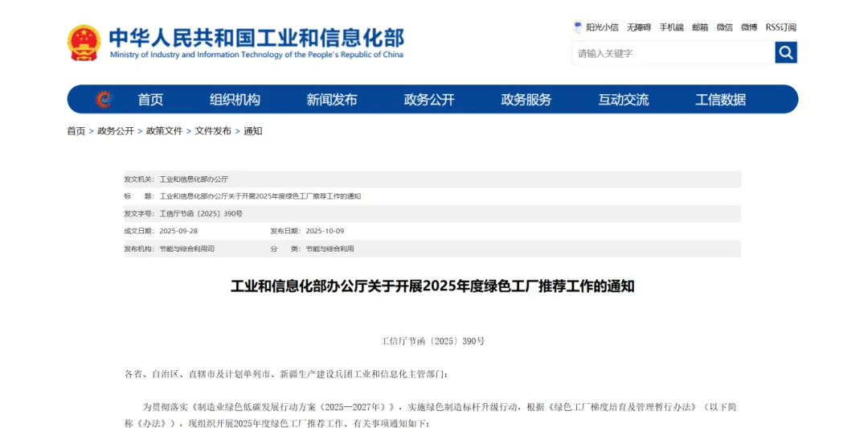Click the 发文机关 value 工业和信息化部办公厅
Viewport: 868px width, 428px height.
[194, 179]
